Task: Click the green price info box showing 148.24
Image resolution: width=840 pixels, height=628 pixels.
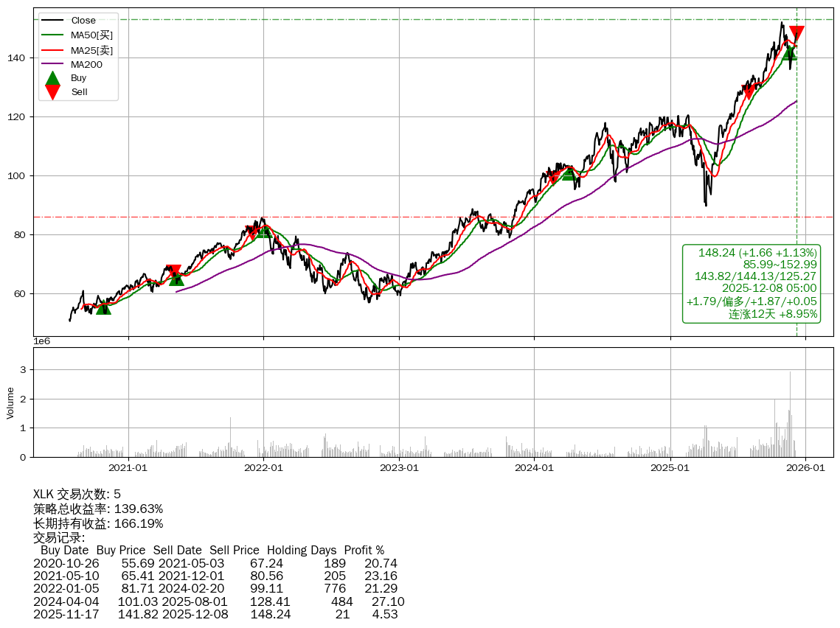Action: pyautogui.click(x=751, y=284)
